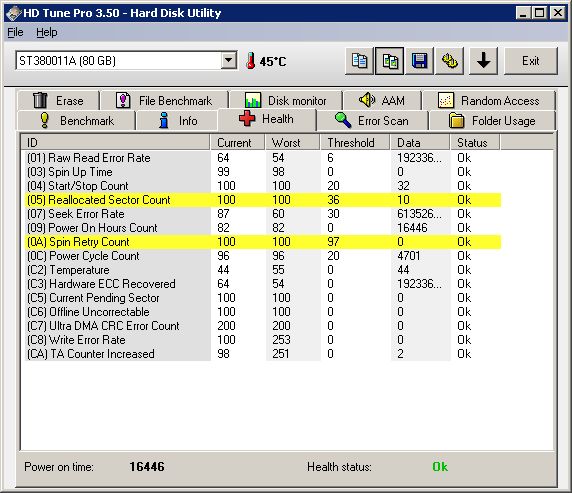Click the 45°C temperature reading
The width and height of the screenshot is (572, 493).
click(273, 61)
